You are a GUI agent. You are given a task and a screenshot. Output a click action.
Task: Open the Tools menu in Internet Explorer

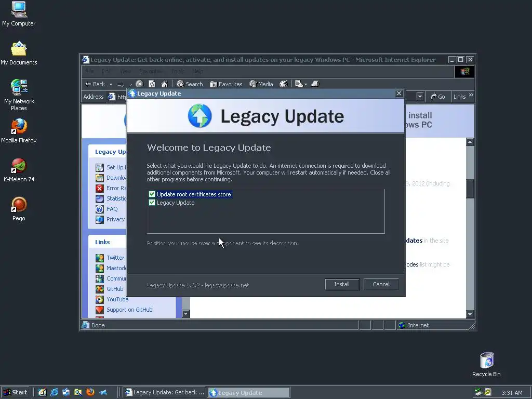pos(178,71)
